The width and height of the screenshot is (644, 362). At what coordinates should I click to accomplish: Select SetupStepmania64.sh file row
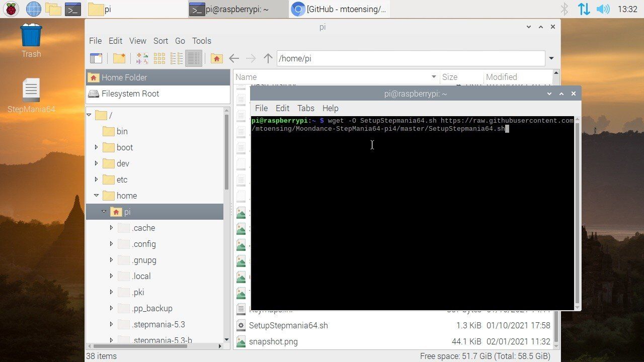[394, 325]
